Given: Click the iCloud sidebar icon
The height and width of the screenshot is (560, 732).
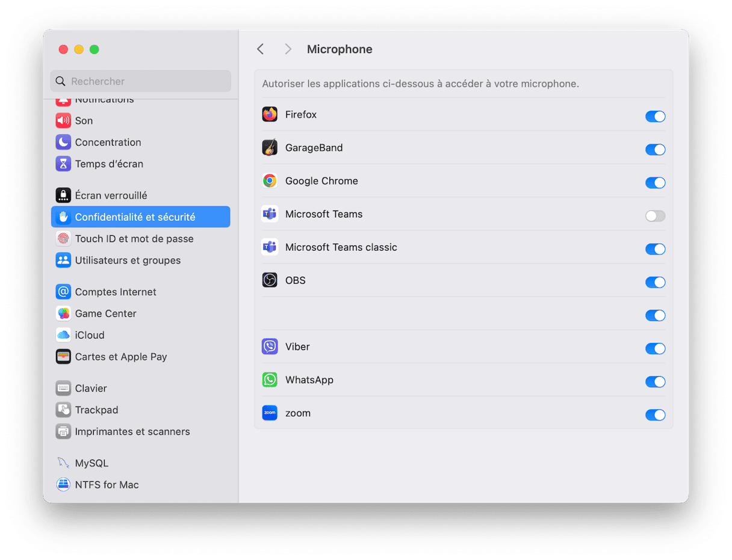Looking at the screenshot, I should pyautogui.click(x=63, y=335).
